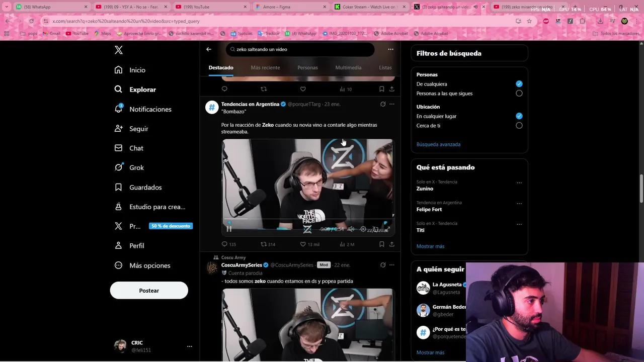Open Chat from the sidebar
The width and height of the screenshot is (644, 362).
tap(129, 148)
